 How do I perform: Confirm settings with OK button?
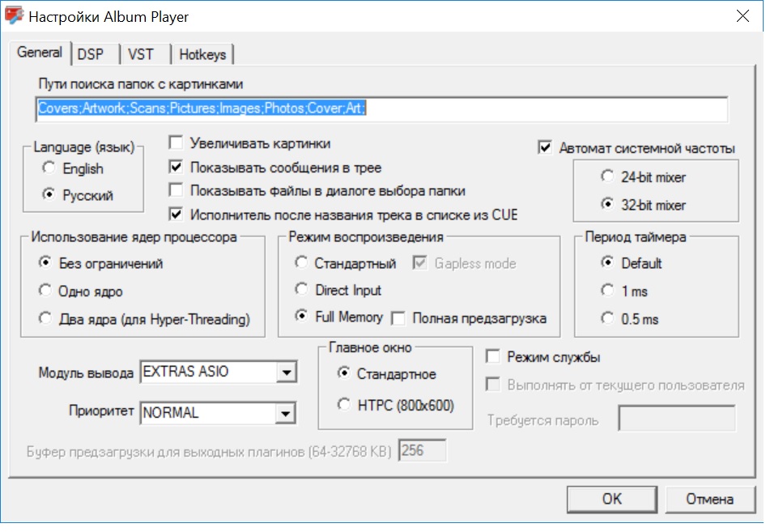tap(611, 500)
